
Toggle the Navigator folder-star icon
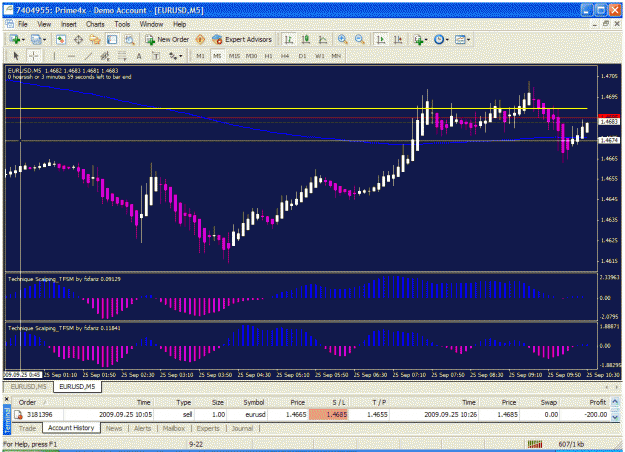95,39
